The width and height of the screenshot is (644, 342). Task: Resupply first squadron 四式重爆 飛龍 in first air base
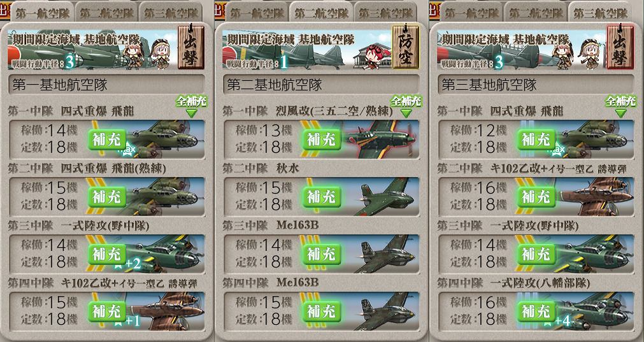pyautogui.click(x=107, y=140)
